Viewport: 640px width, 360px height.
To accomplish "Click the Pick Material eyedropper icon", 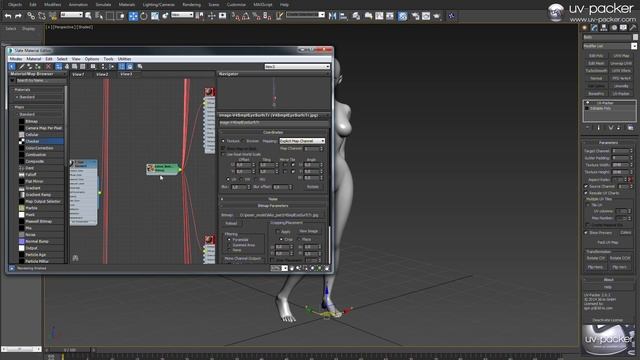I will pyautogui.click(x=22, y=67).
